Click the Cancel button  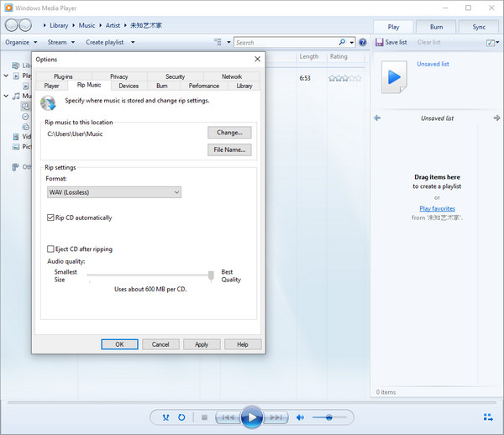point(160,344)
